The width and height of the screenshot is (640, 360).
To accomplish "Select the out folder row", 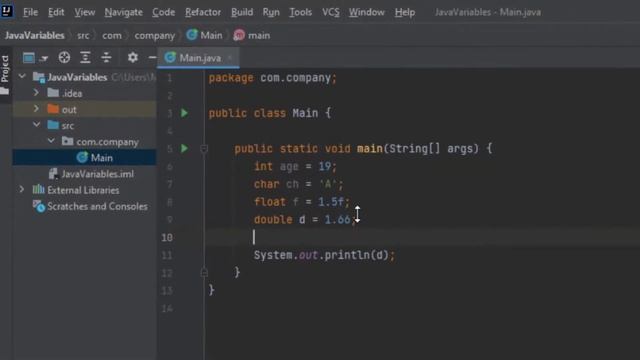I will (85, 109).
